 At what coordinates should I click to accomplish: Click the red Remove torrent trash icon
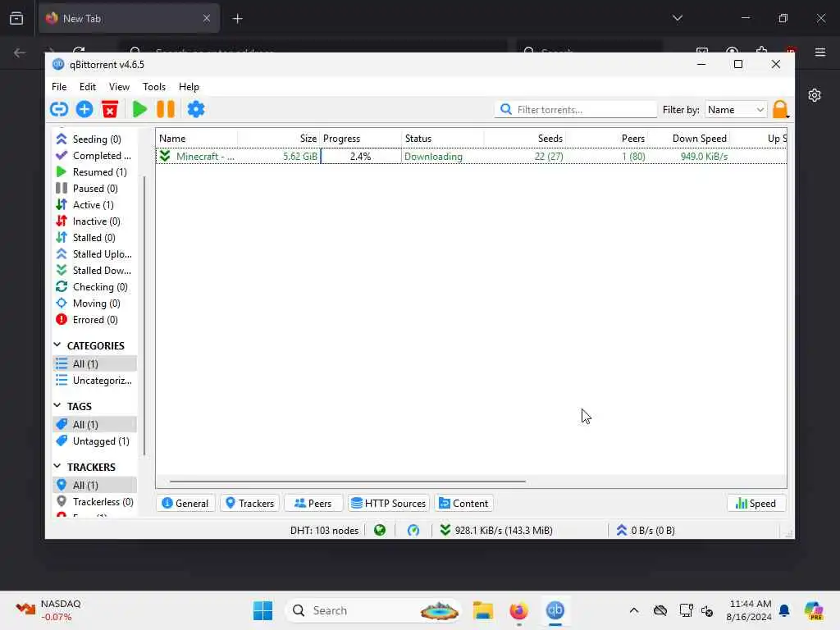110,109
